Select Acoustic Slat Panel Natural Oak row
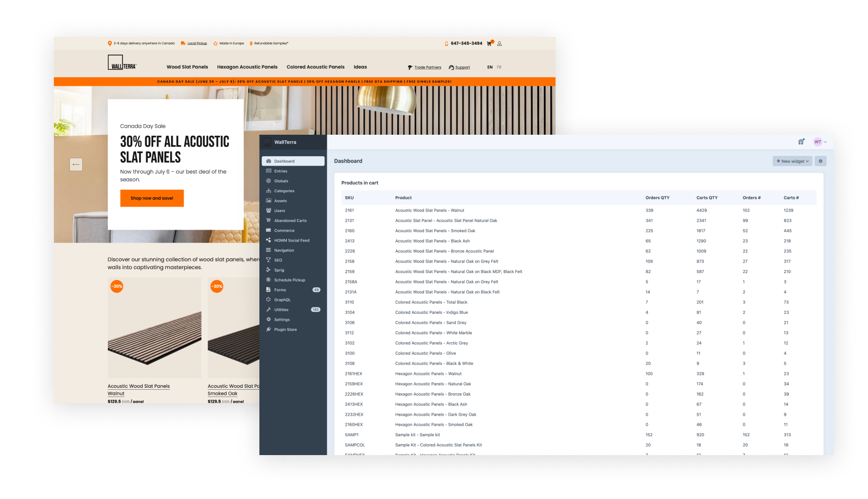The height and width of the screenshot is (499, 868). click(579, 221)
